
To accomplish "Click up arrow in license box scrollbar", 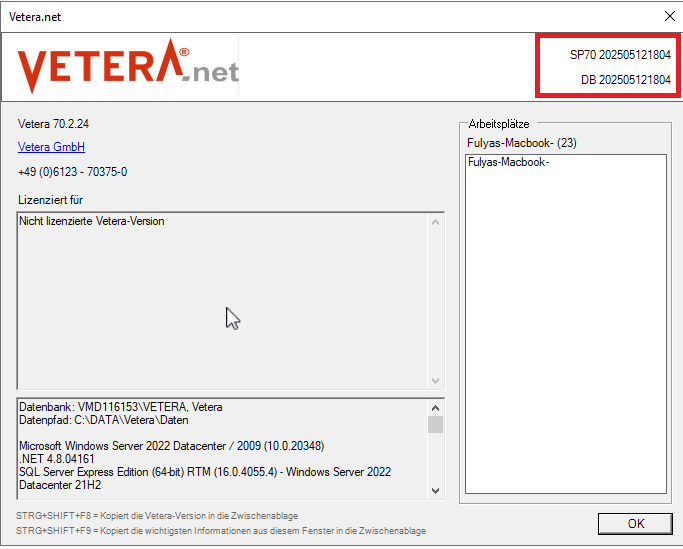I will (435, 222).
